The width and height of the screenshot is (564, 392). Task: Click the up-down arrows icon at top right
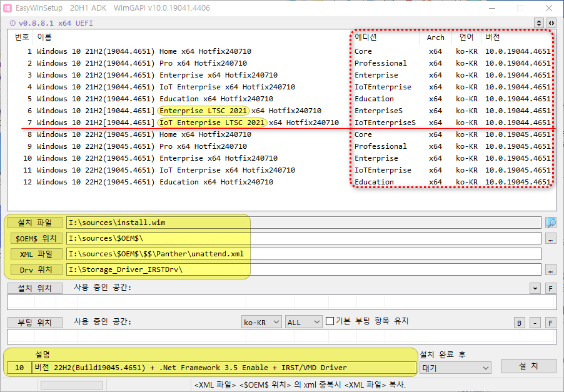[538, 23]
